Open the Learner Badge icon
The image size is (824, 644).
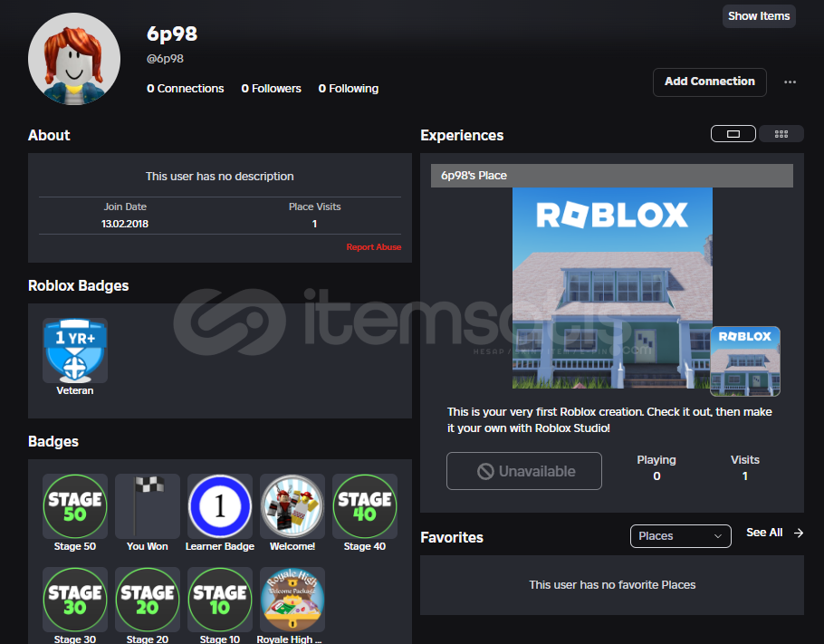click(x=220, y=506)
